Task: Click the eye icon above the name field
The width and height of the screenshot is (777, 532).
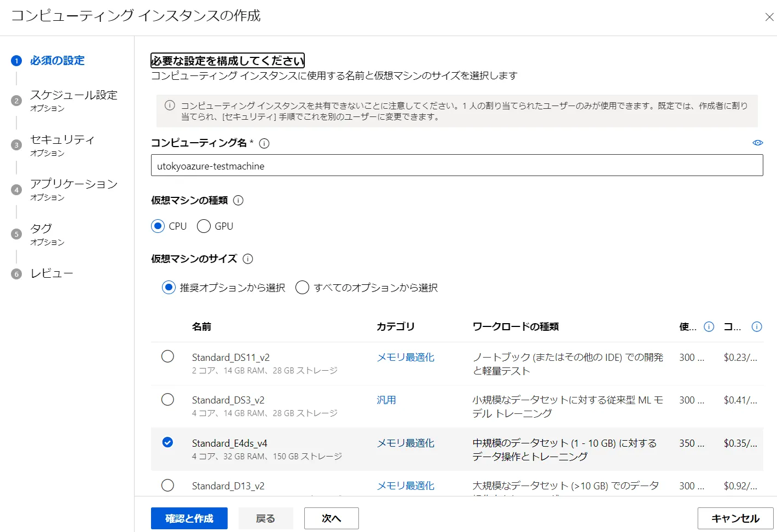Action: (757, 143)
